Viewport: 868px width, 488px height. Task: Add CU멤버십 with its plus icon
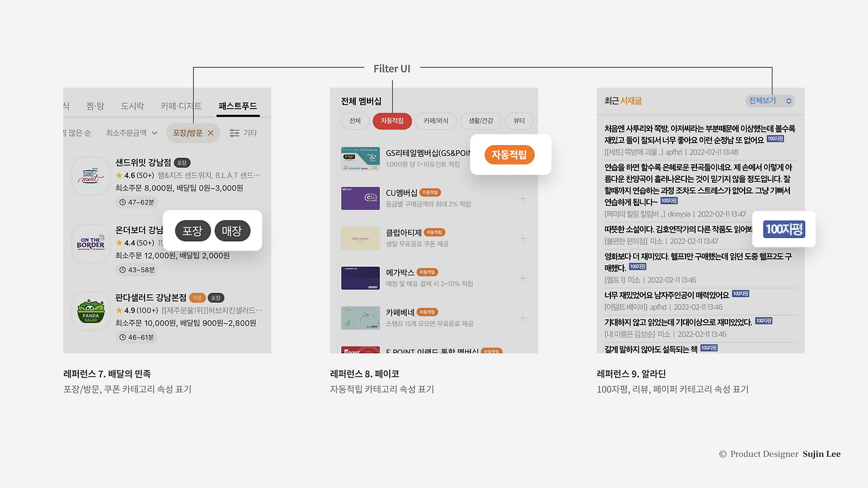[523, 199]
